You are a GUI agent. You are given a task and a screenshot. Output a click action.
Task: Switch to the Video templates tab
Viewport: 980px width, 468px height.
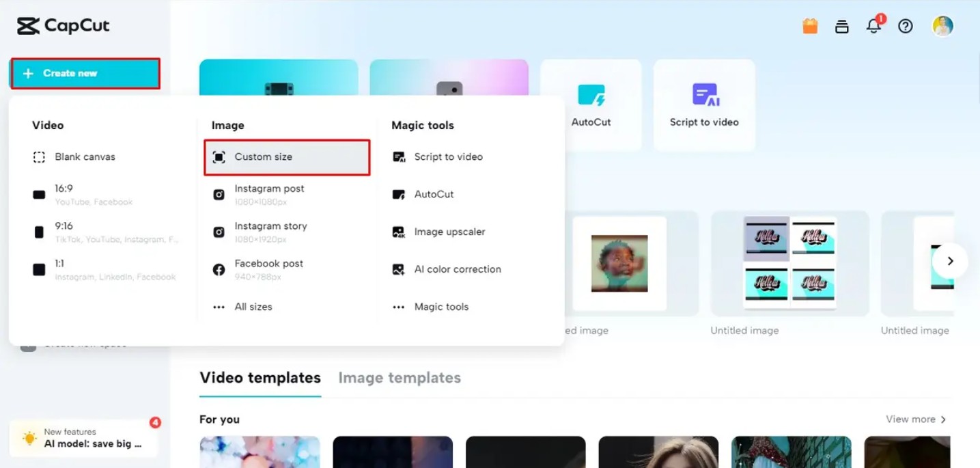coord(260,378)
